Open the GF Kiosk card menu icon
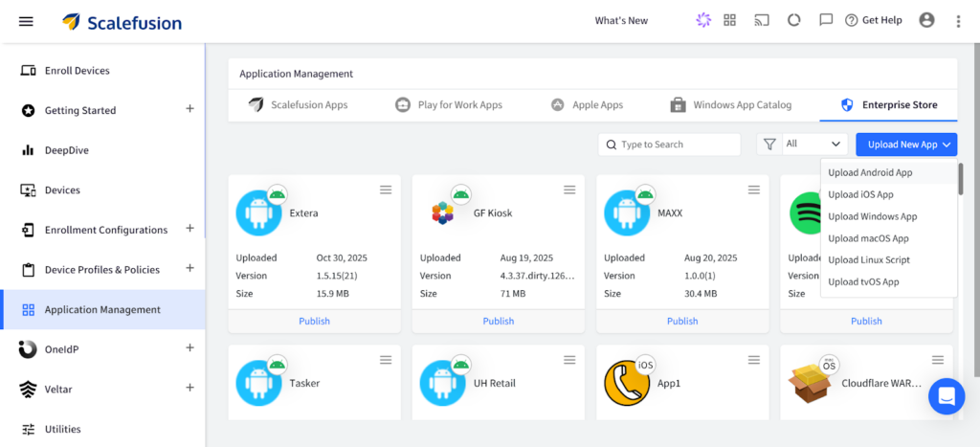Screen dimensions: 980x447 569,190
